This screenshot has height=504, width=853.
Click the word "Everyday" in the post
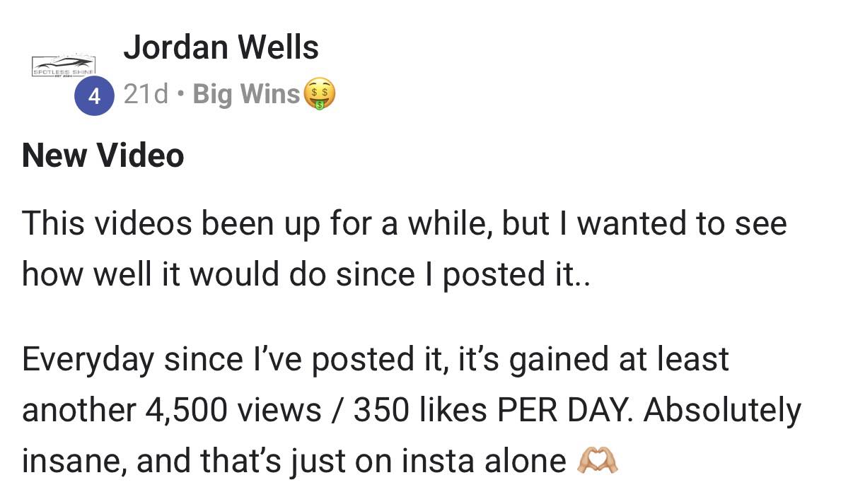coord(88,361)
